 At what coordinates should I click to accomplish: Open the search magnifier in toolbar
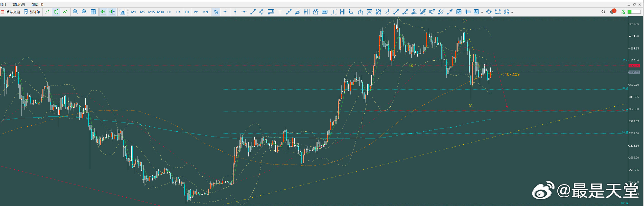[603, 12]
